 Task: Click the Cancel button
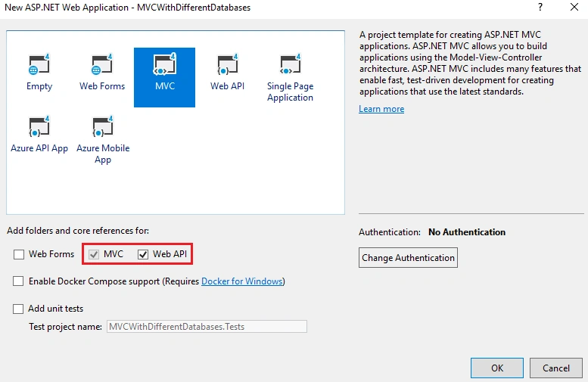pos(555,368)
